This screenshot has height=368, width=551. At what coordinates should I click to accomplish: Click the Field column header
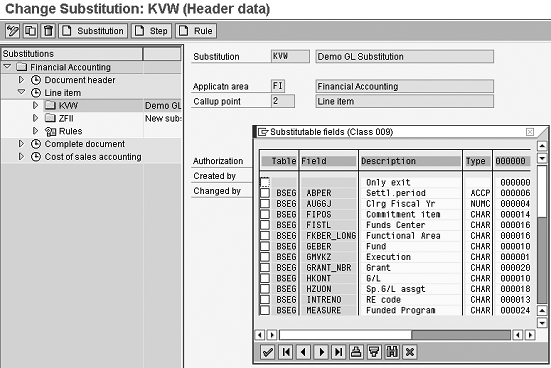click(x=328, y=161)
